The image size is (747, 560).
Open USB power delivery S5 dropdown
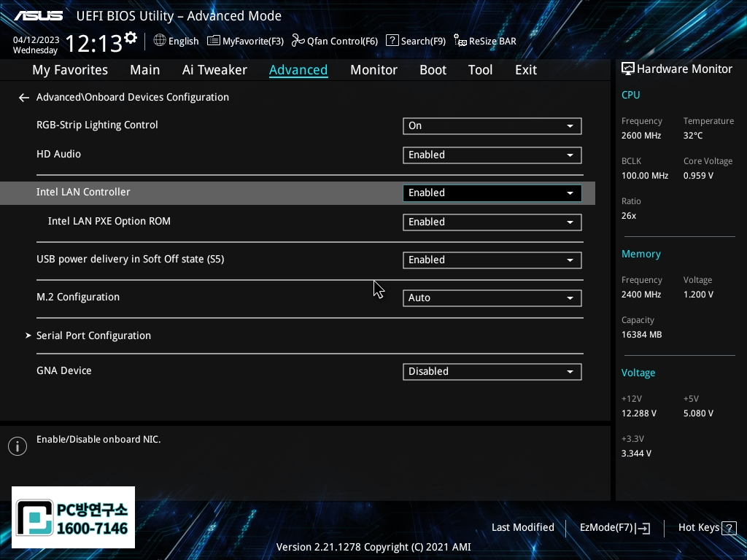pos(492,260)
